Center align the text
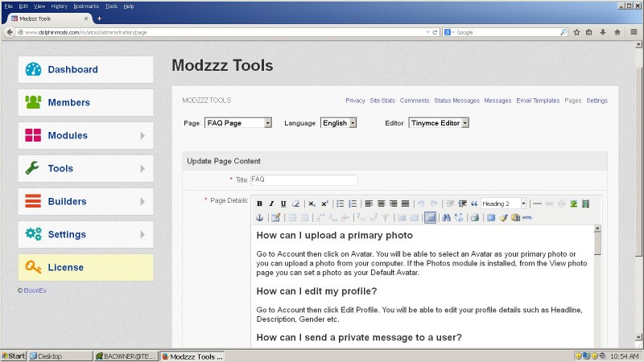The width and height of the screenshot is (644, 362). click(381, 204)
